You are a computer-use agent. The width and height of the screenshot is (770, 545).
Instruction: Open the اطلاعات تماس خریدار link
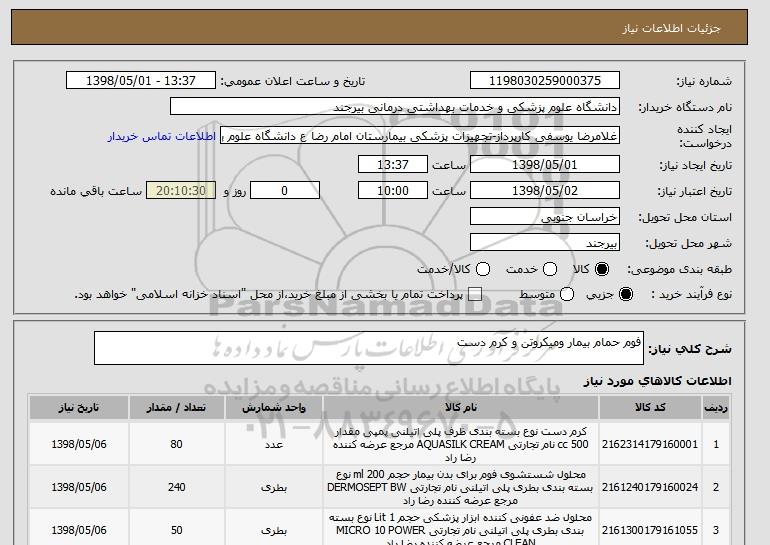tap(162, 136)
